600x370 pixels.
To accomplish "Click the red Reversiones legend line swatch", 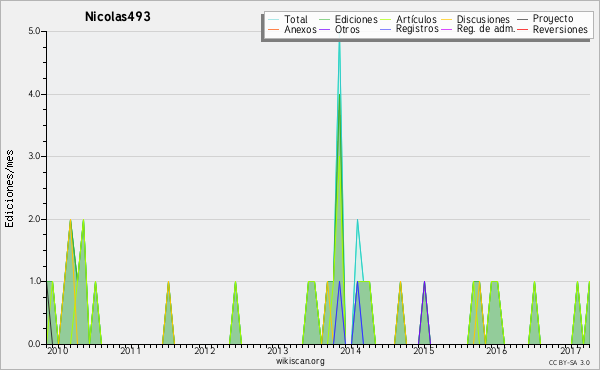I will click(522, 29).
